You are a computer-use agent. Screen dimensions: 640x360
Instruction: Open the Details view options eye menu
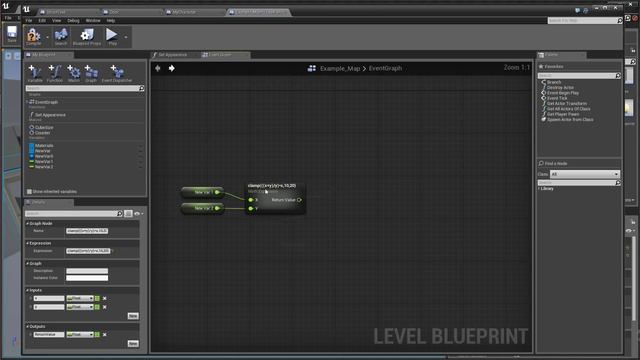(138, 213)
